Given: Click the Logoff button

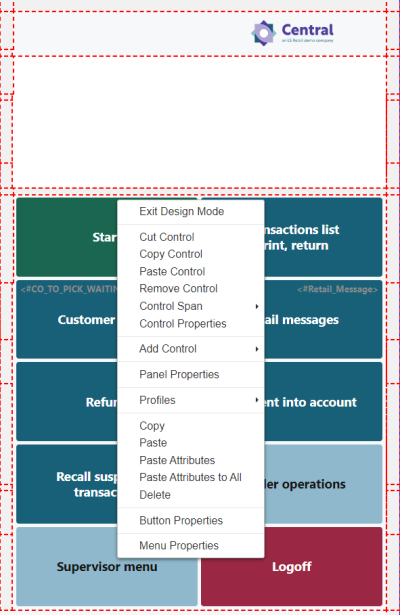Looking at the screenshot, I should point(291,566).
